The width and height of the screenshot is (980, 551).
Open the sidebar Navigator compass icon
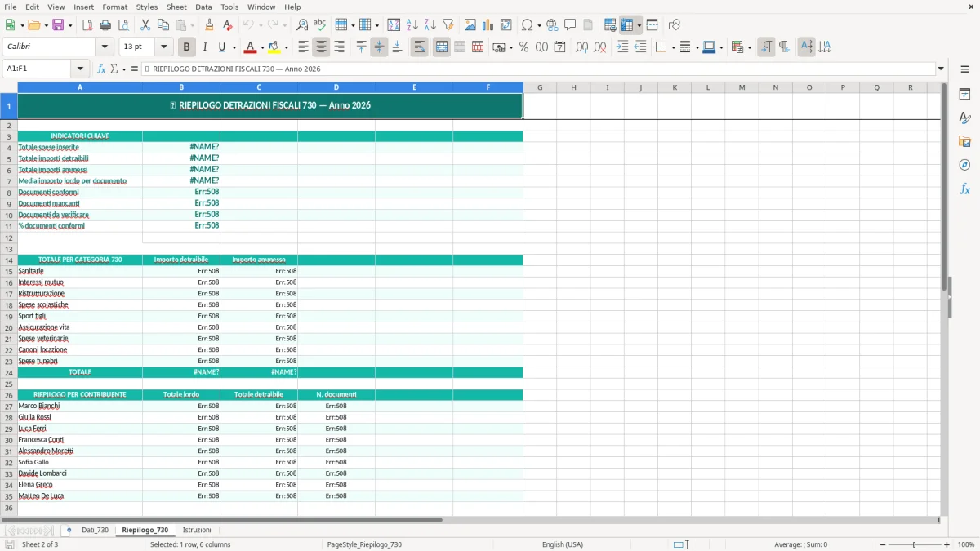point(964,165)
